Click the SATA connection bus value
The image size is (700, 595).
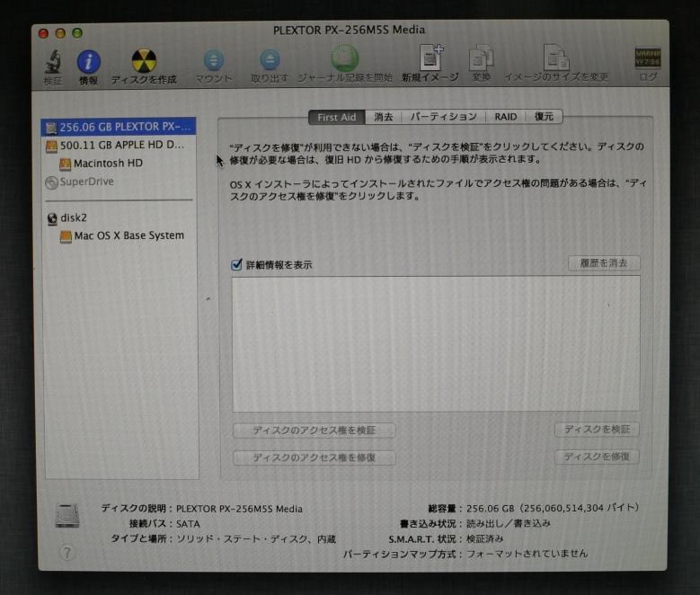[x=188, y=524]
